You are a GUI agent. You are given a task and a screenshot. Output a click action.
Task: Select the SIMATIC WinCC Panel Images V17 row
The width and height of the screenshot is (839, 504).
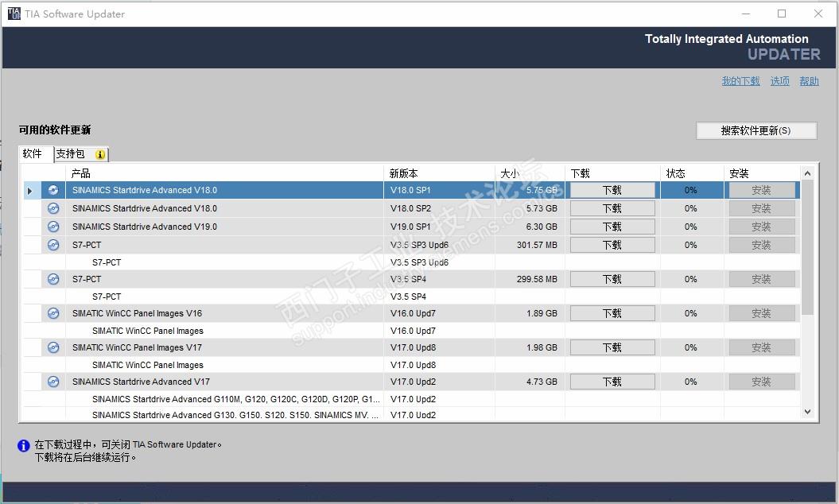pyautogui.click(x=411, y=347)
